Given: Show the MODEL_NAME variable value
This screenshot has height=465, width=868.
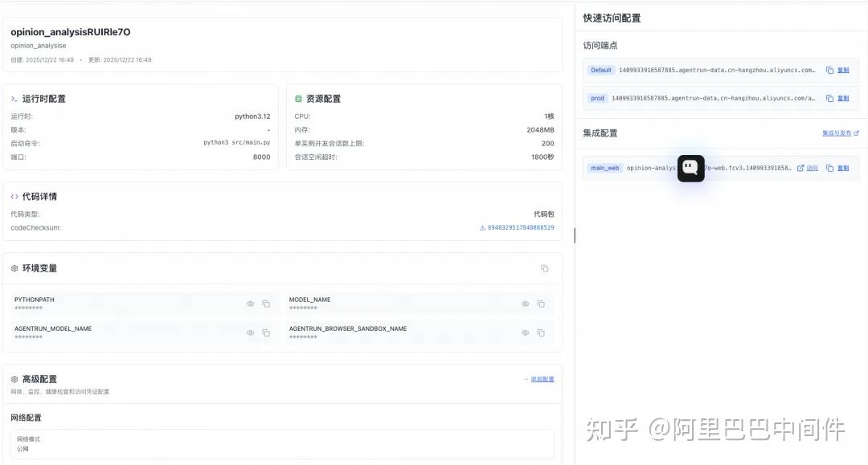Looking at the screenshot, I should click(526, 304).
